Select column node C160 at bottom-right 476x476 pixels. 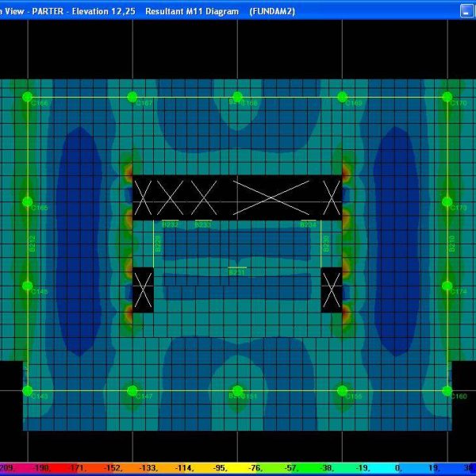click(447, 390)
